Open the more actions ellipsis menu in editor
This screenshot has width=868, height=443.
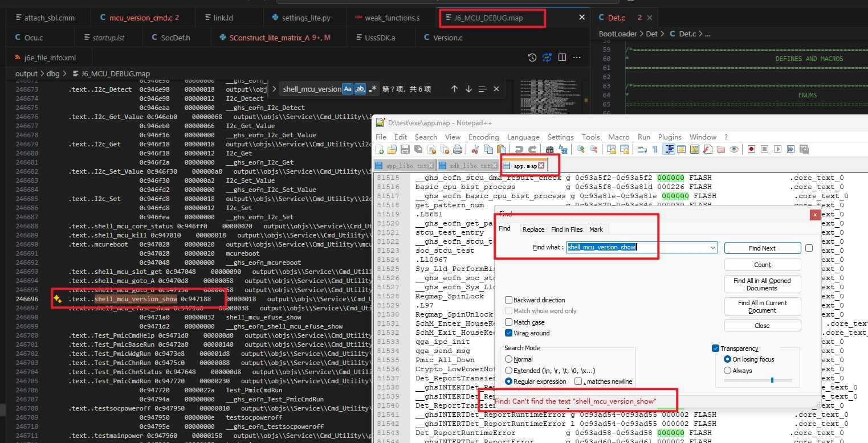click(577, 58)
